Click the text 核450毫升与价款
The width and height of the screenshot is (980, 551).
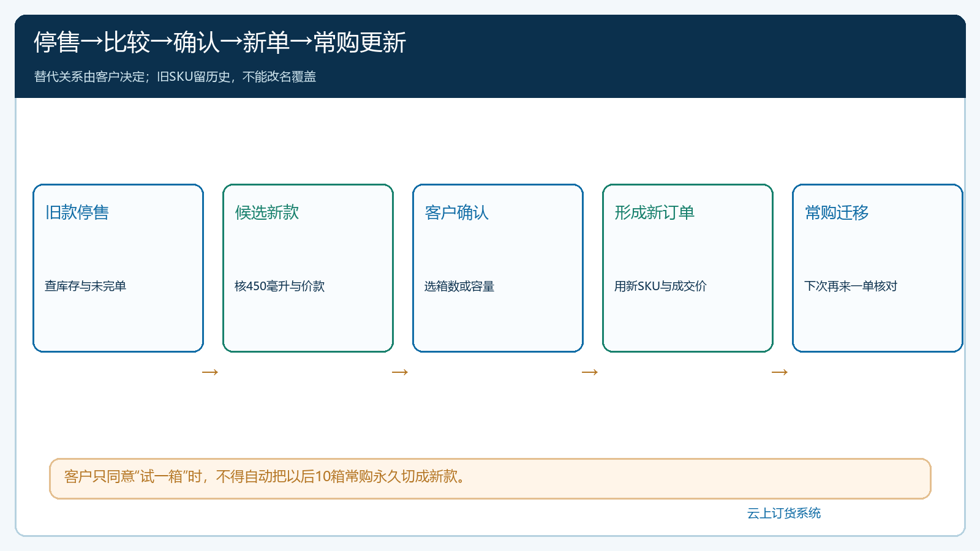point(280,286)
